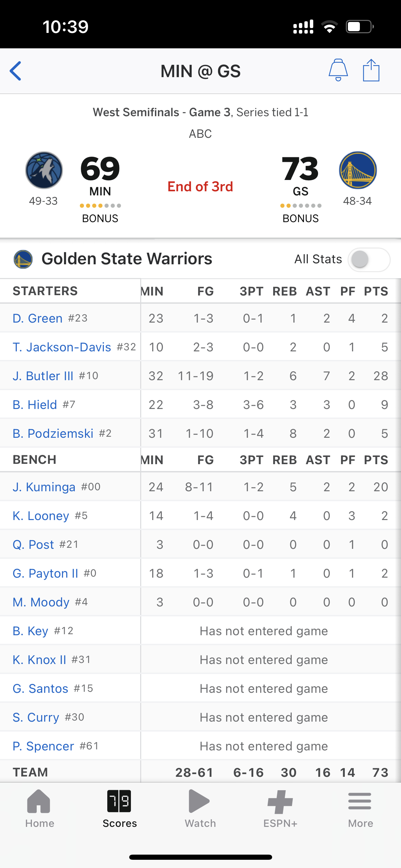
Task: Open the Home tab icon
Action: (39, 801)
